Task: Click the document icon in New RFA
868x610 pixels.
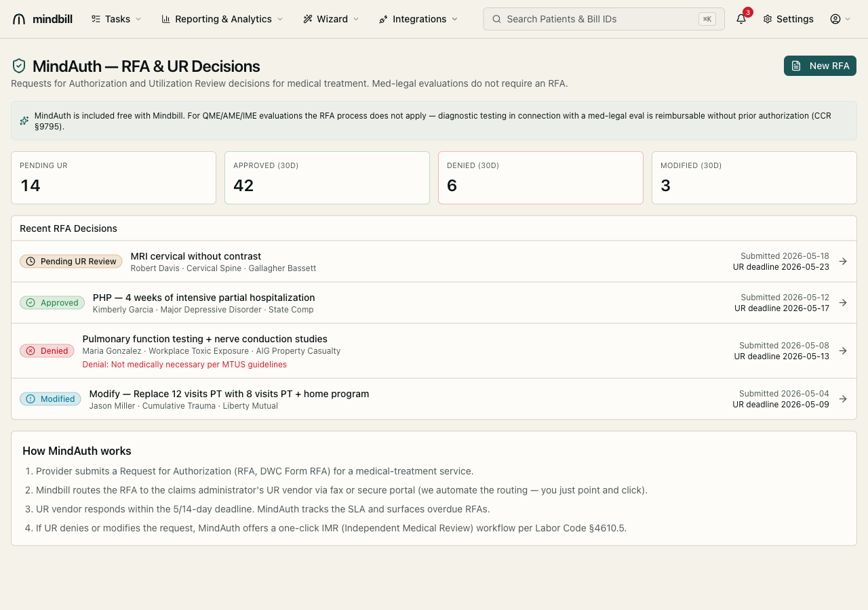Action: pyautogui.click(x=797, y=66)
